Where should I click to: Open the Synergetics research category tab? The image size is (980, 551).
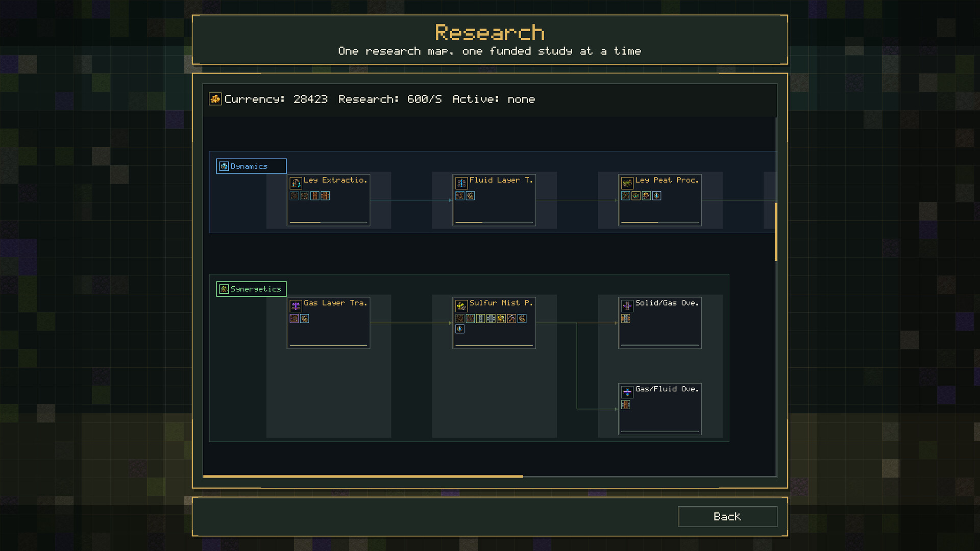pyautogui.click(x=251, y=289)
